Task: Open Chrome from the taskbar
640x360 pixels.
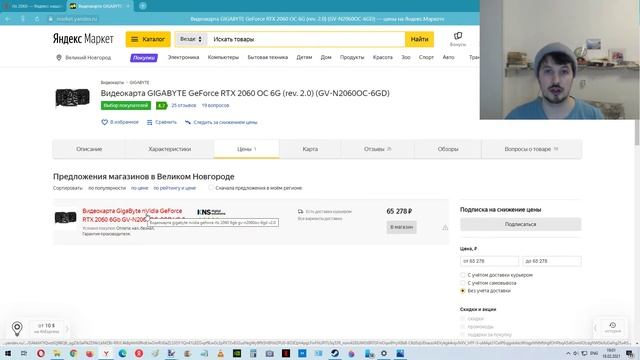Action: 73,353
